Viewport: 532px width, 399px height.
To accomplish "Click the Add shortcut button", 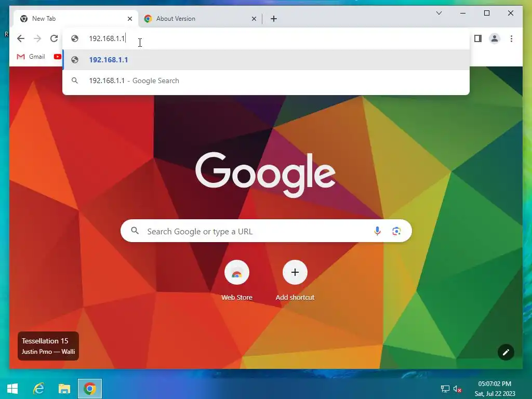I will (295, 281).
